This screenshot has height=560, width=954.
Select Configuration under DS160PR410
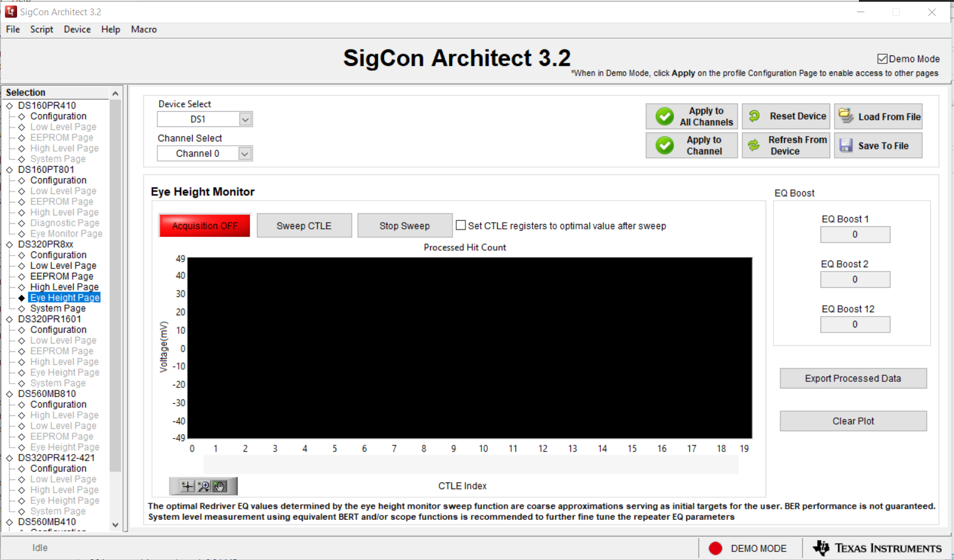(x=59, y=117)
